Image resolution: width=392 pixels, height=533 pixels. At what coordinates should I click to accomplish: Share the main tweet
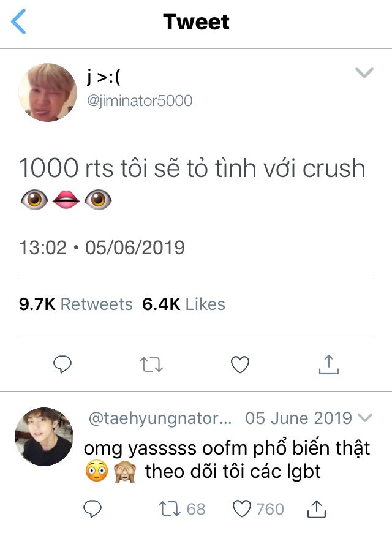click(x=329, y=365)
